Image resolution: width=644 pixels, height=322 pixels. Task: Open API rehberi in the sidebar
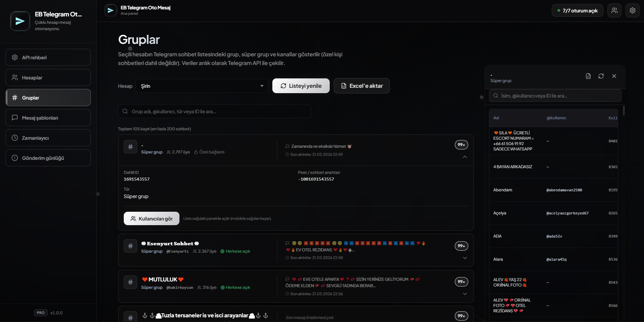tap(48, 57)
